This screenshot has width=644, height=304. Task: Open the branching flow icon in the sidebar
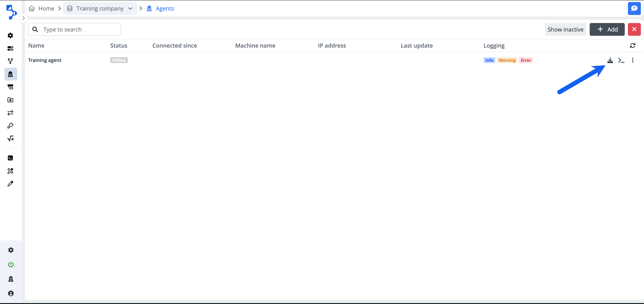coord(10,61)
